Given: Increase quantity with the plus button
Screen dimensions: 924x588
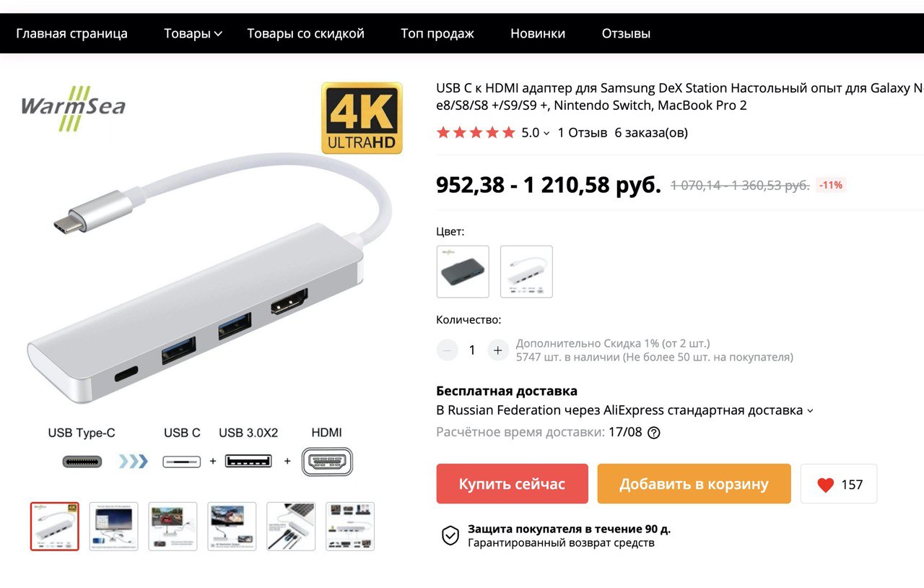Looking at the screenshot, I should click(497, 350).
